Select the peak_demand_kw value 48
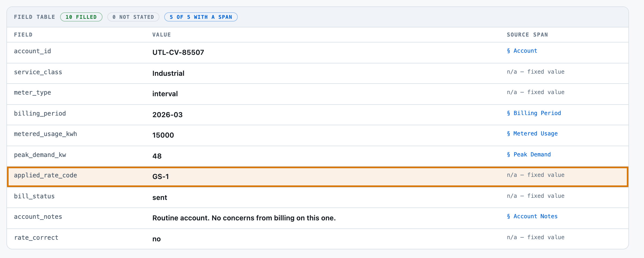 pyautogui.click(x=157, y=156)
